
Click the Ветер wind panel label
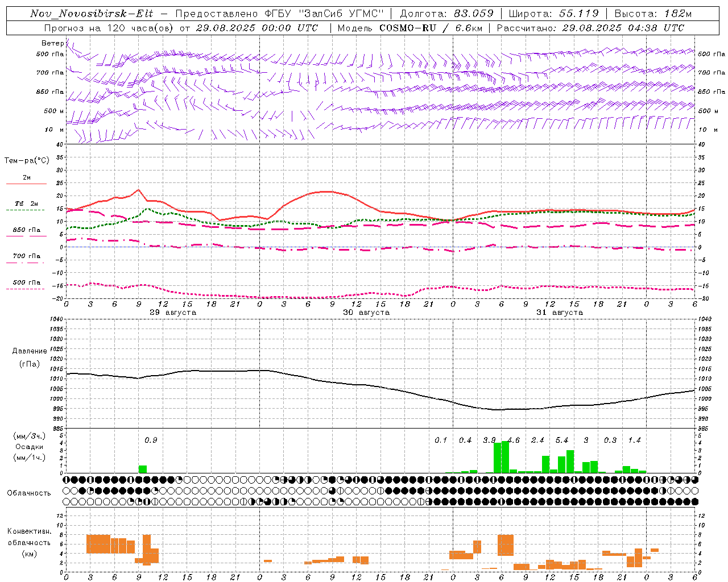[53, 43]
